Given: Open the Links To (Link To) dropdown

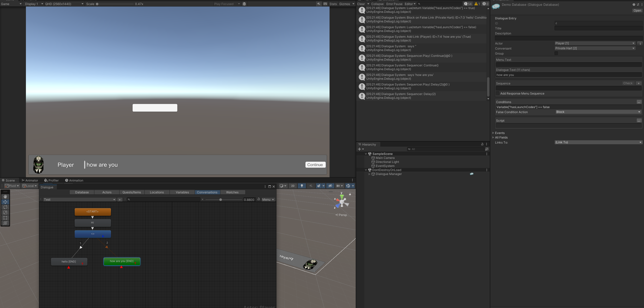Looking at the screenshot, I should pos(598,142).
